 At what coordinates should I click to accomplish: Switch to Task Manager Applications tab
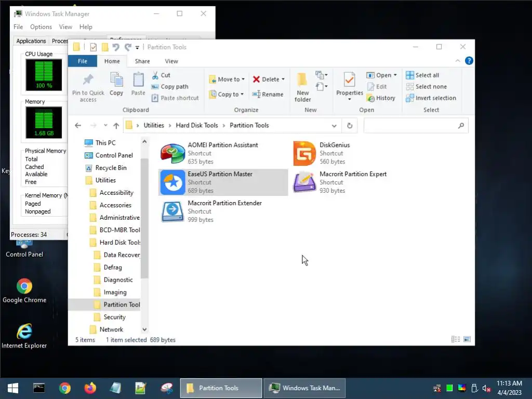coord(31,41)
